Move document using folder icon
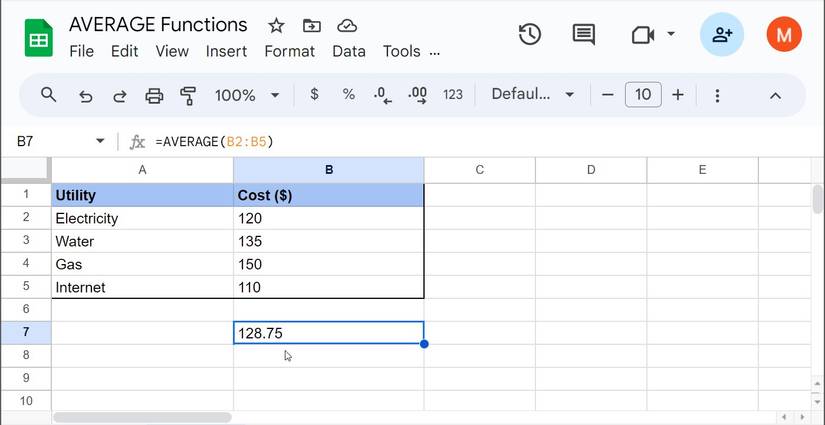 pos(312,26)
